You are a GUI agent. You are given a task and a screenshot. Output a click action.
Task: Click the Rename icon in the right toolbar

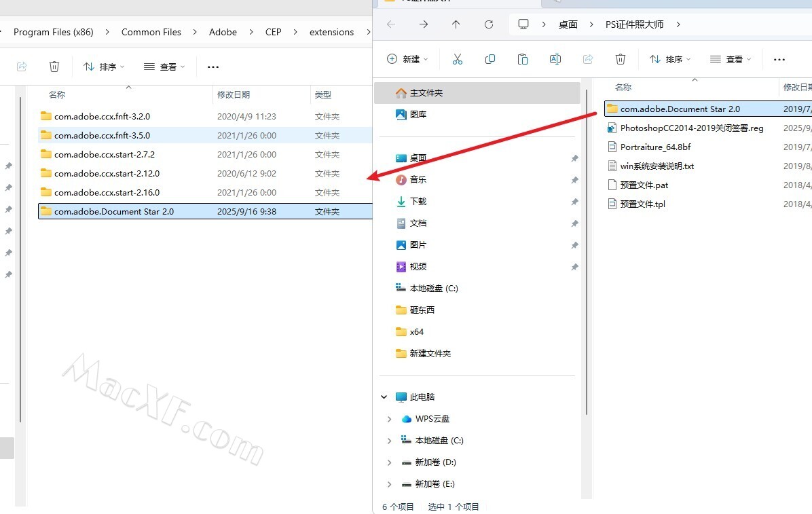pos(555,59)
